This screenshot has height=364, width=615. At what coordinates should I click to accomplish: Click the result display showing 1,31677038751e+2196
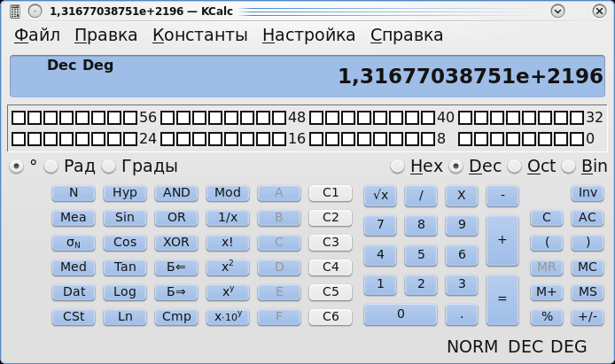307,76
